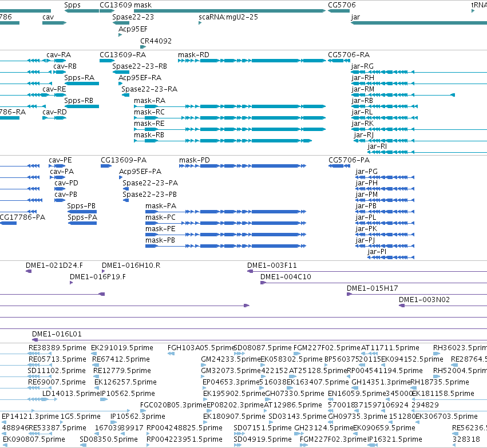Select the Spase22-23-PB protein feature
Screen dimensions: 487x448
click(126, 200)
